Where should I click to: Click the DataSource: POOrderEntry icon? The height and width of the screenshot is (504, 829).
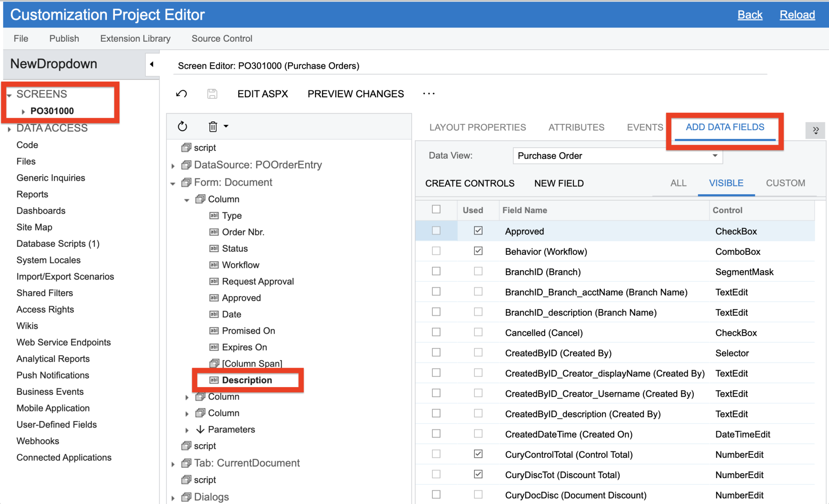186,165
